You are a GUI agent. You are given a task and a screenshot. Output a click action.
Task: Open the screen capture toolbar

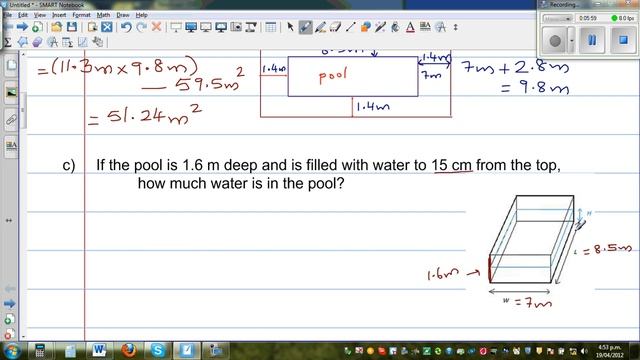(236, 27)
